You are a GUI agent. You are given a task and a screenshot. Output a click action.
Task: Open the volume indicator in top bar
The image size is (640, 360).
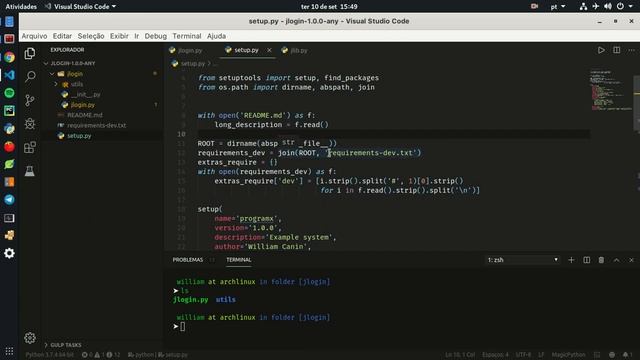608,7
